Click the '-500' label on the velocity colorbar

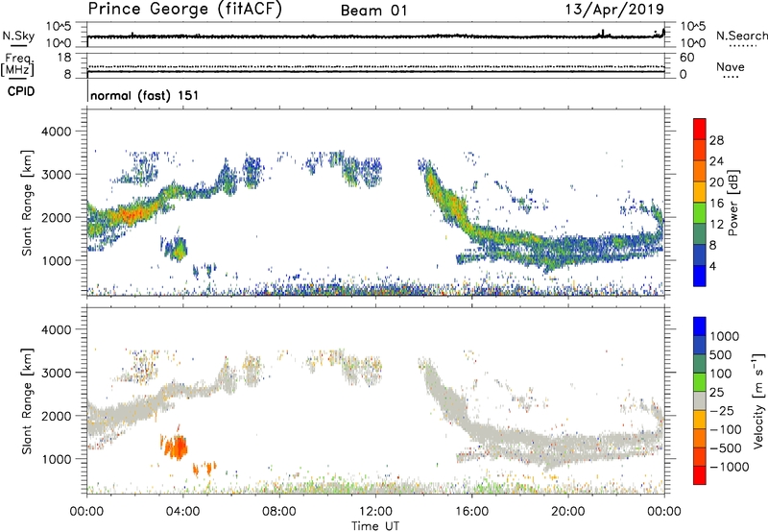pyautogui.click(x=725, y=448)
